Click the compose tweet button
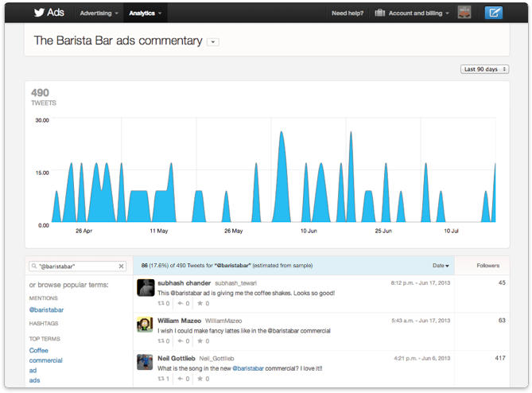 494,13
